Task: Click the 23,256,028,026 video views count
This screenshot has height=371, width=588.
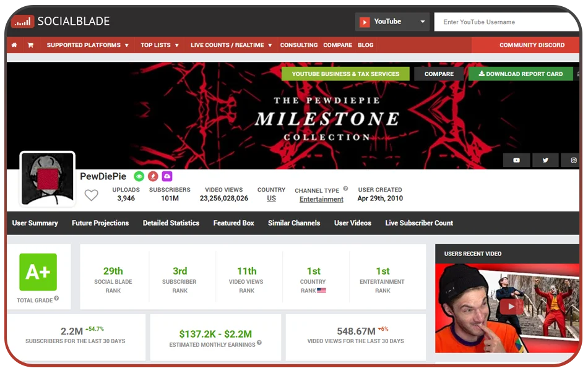Action: click(224, 198)
